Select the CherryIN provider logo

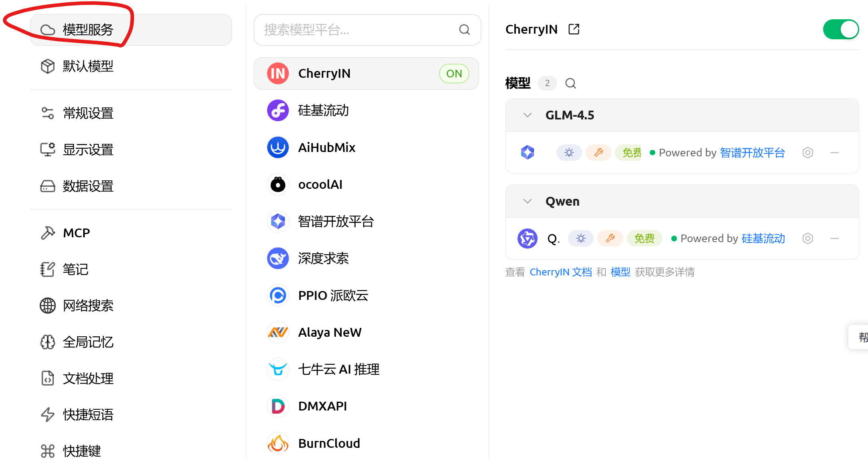click(278, 73)
